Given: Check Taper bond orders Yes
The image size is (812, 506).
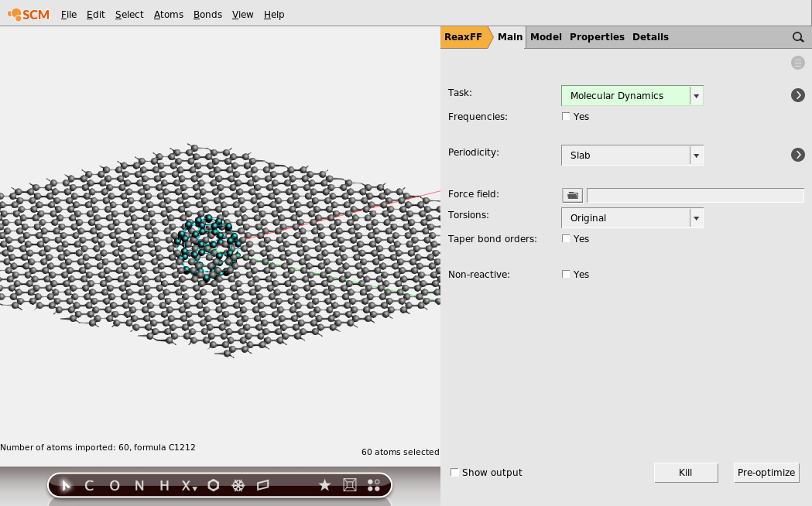Looking at the screenshot, I should coord(566,238).
